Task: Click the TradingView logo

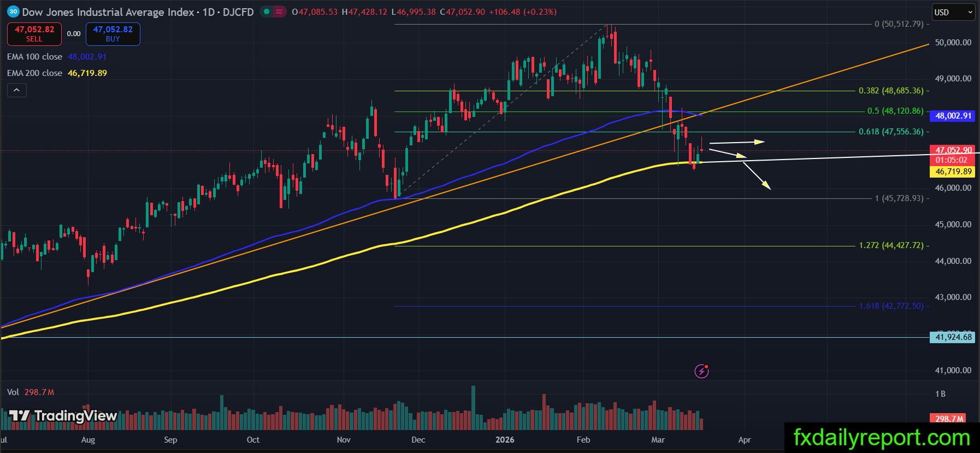Action: (63, 416)
